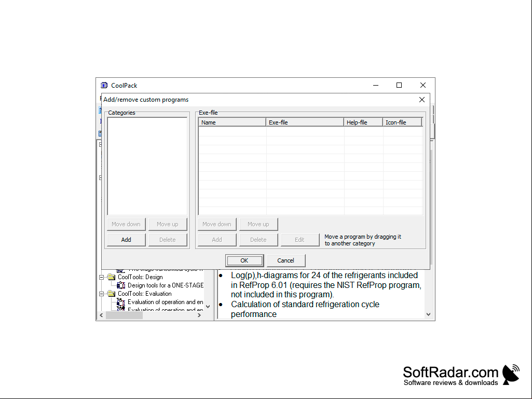Click the Name column header
Screen dimensions: 532x399
232,122
